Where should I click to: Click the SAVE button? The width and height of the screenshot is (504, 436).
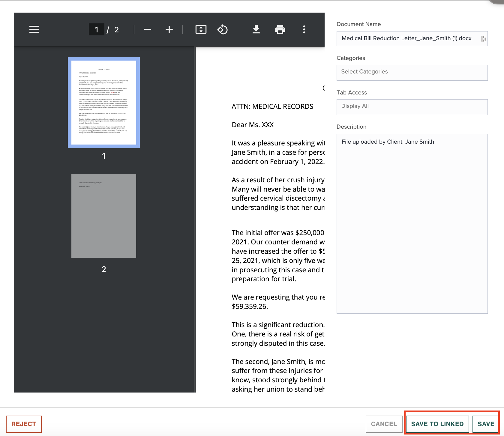click(x=486, y=424)
